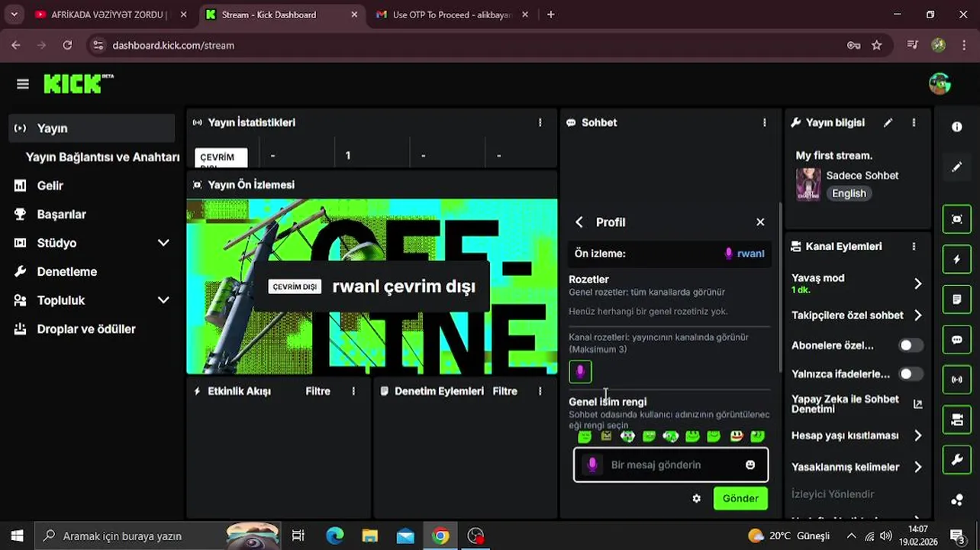
Task: Toggle the chat bubble widget in right sidebar
Action: click(957, 340)
